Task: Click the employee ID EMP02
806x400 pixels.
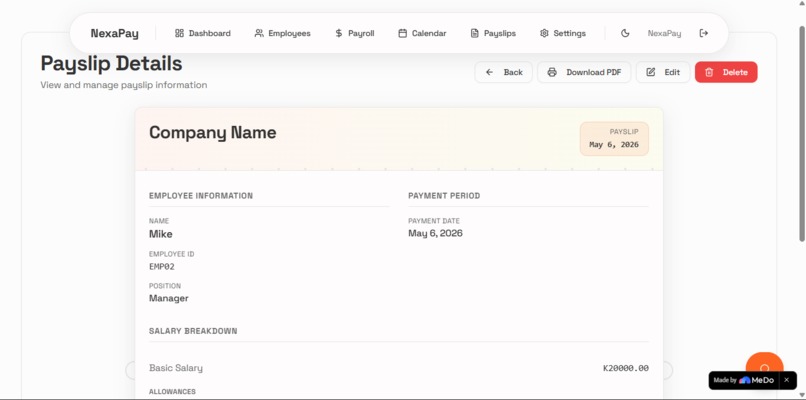Action: point(162,267)
